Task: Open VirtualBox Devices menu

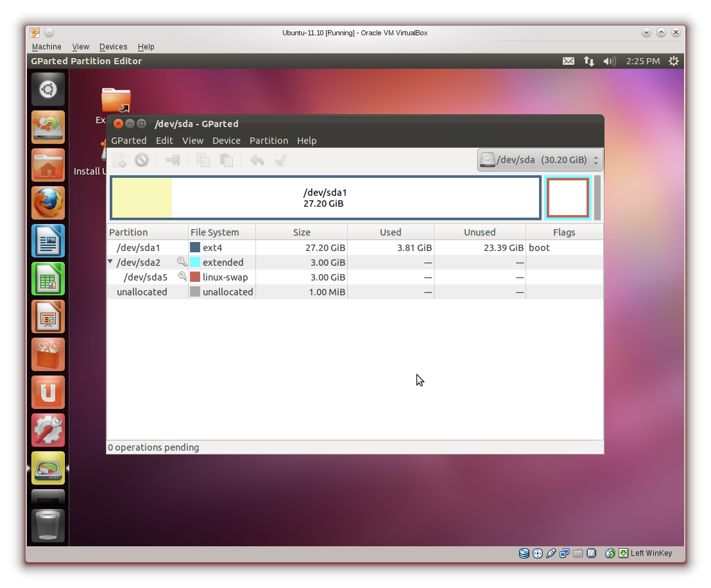Action: tap(114, 47)
